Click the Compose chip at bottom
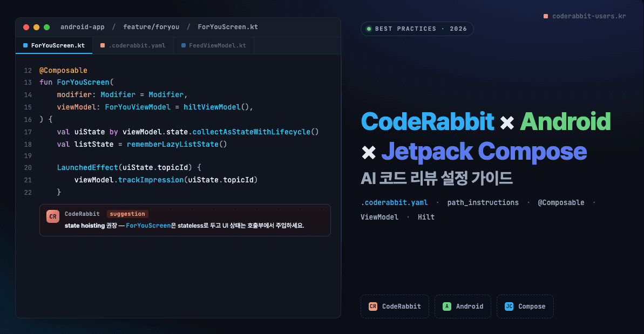The image size is (644, 334). (525, 306)
